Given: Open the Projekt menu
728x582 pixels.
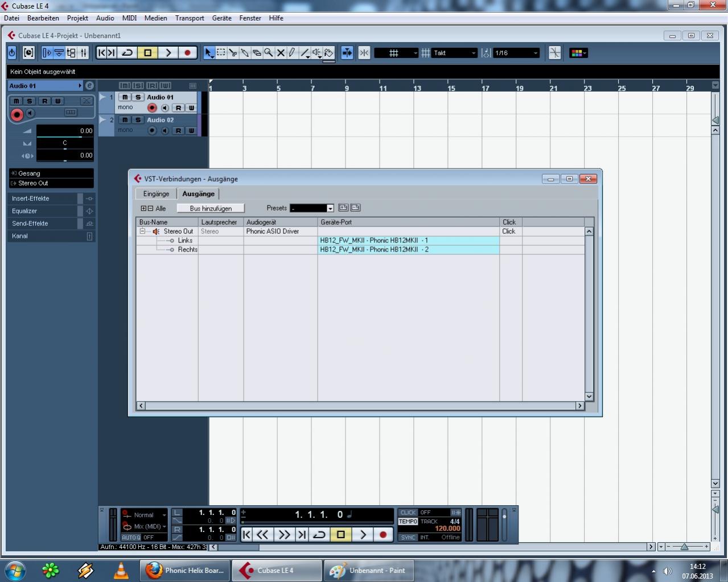Looking at the screenshot, I should click(77, 18).
